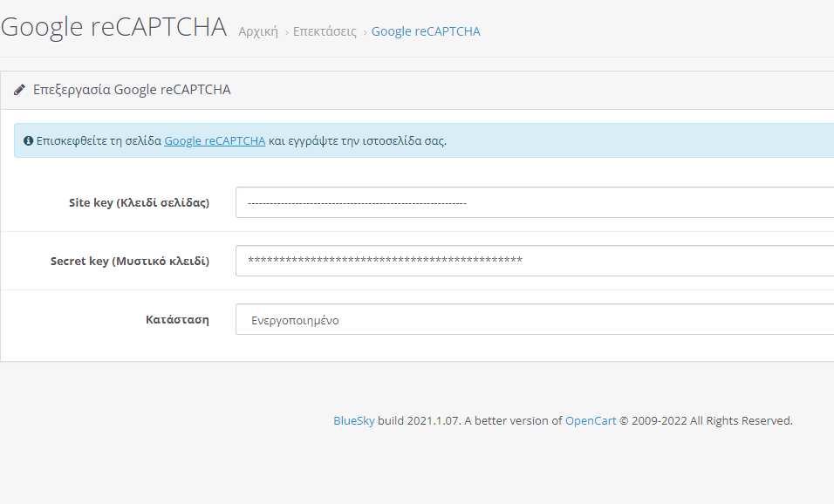Click the Επεξεργασία Google reCAPTCHA panel heading

pyautogui.click(x=132, y=89)
